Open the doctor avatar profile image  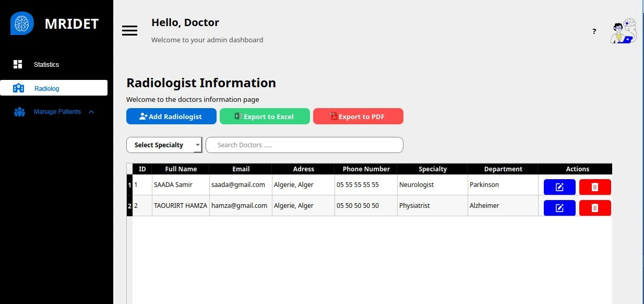point(623,31)
